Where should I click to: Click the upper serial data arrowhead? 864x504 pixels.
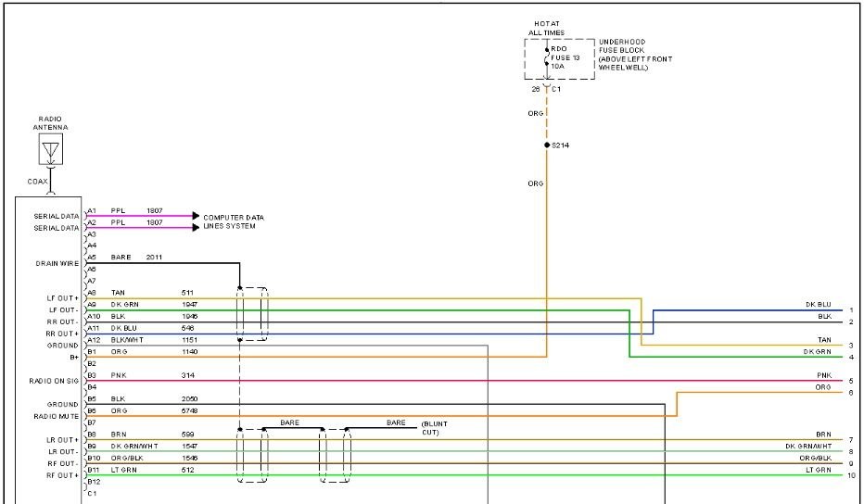tap(196, 215)
